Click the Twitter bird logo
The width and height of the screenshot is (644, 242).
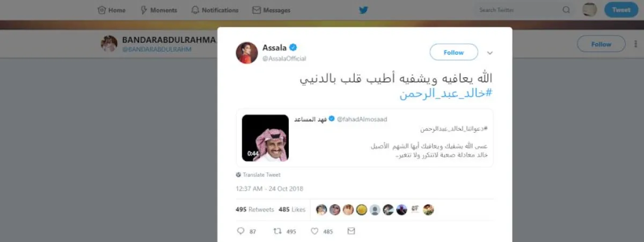click(363, 10)
